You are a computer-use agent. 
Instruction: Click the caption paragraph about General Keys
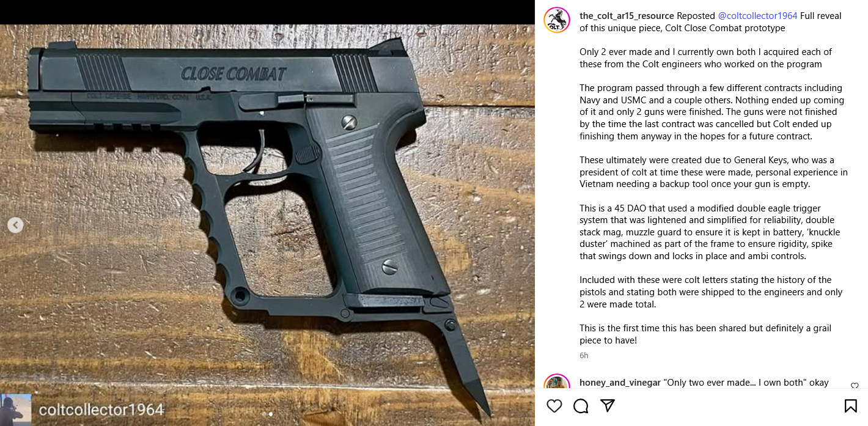[713, 172]
